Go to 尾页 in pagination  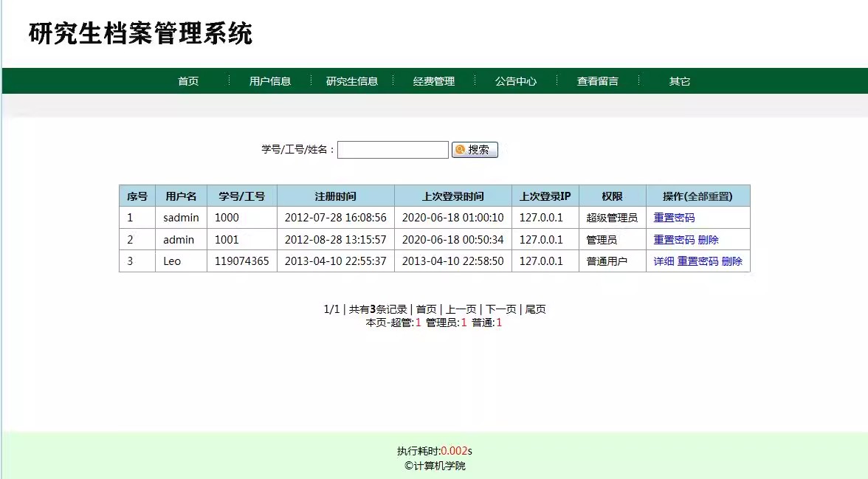tap(535, 309)
